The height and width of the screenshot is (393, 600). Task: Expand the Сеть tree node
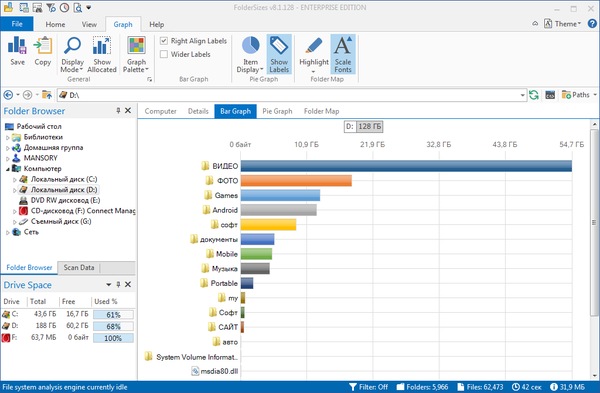coord(8,232)
